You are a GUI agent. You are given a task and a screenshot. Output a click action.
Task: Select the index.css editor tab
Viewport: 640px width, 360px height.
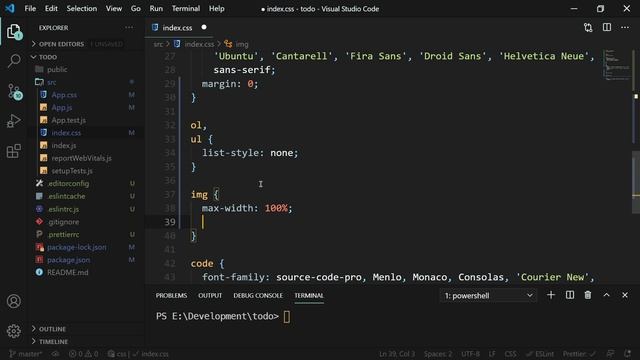click(180, 27)
